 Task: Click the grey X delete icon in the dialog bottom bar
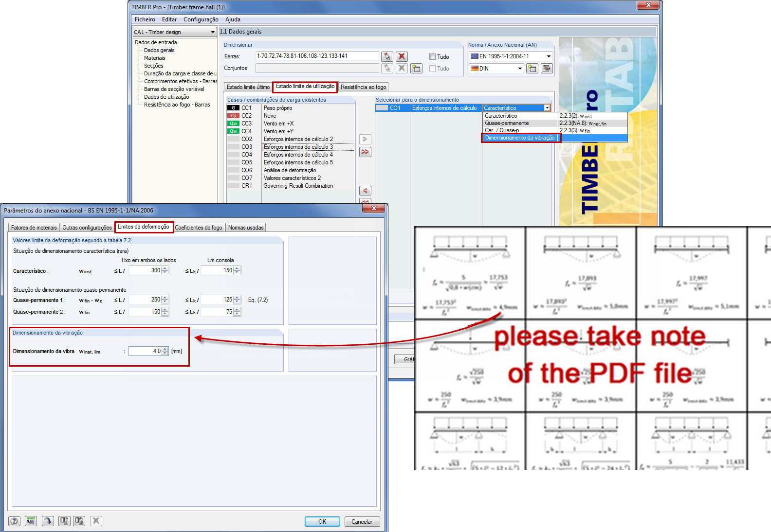(96, 521)
